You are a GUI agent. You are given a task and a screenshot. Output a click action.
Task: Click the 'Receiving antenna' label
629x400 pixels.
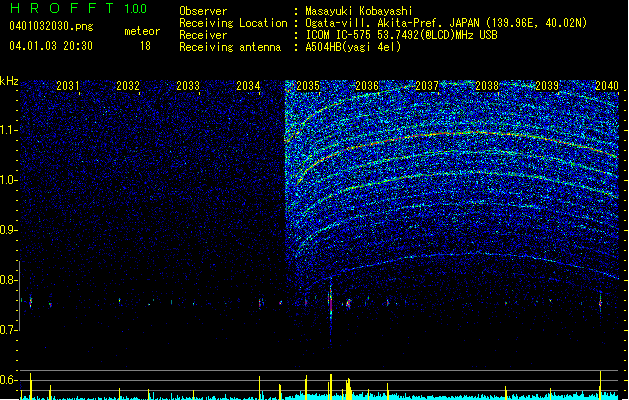pos(230,47)
